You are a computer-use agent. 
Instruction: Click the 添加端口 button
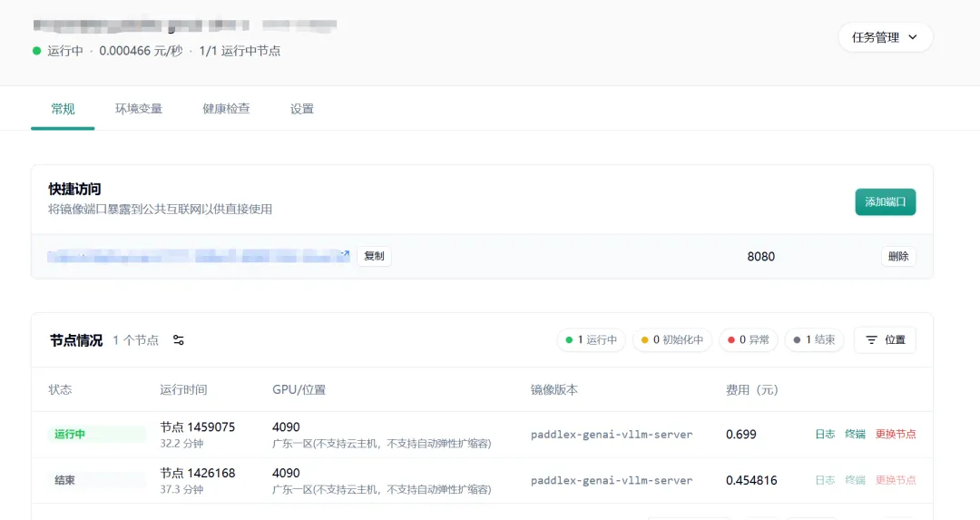(x=885, y=201)
